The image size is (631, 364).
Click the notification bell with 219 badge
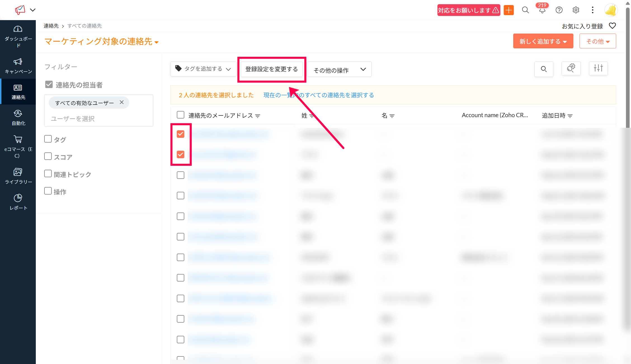[x=542, y=10]
